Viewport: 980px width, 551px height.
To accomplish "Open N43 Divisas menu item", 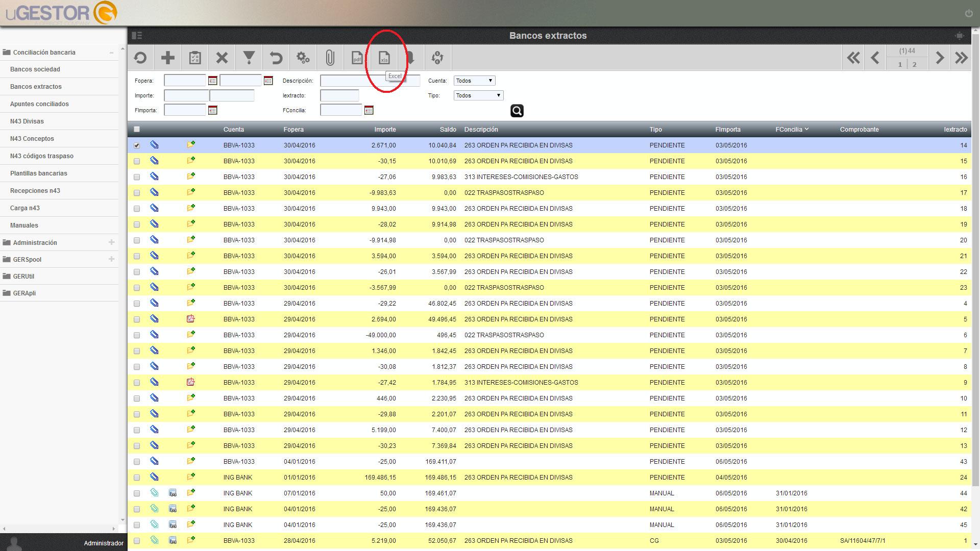I will point(27,121).
